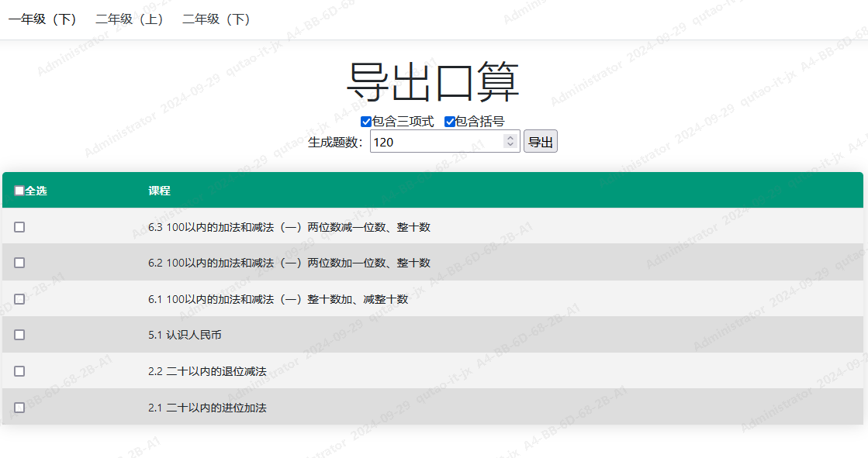Image resolution: width=868 pixels, height=458 pixels.
Task: Open the 一年级（下） grade tab
Action: (x=43, y=19)
